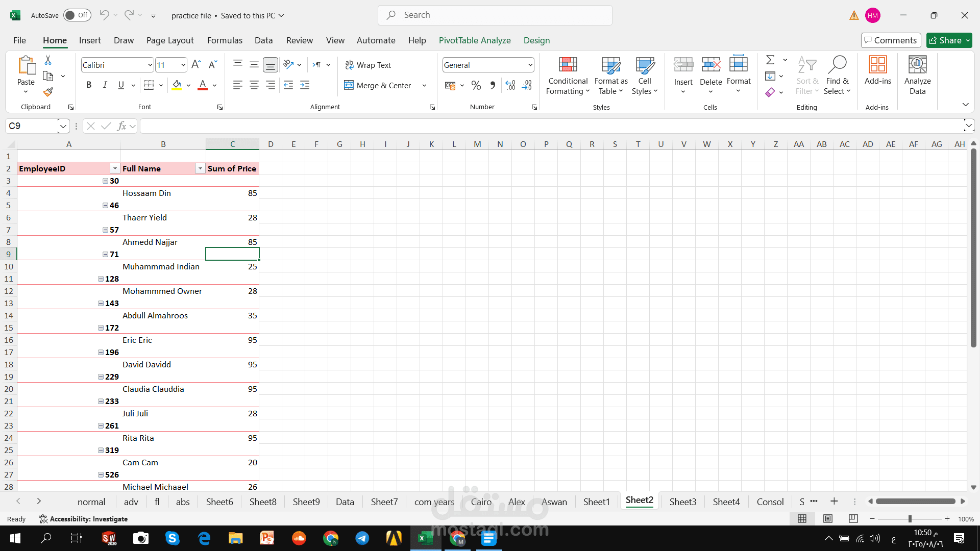
Task: Collapse the group for employee 128
Action: [101, 279]
